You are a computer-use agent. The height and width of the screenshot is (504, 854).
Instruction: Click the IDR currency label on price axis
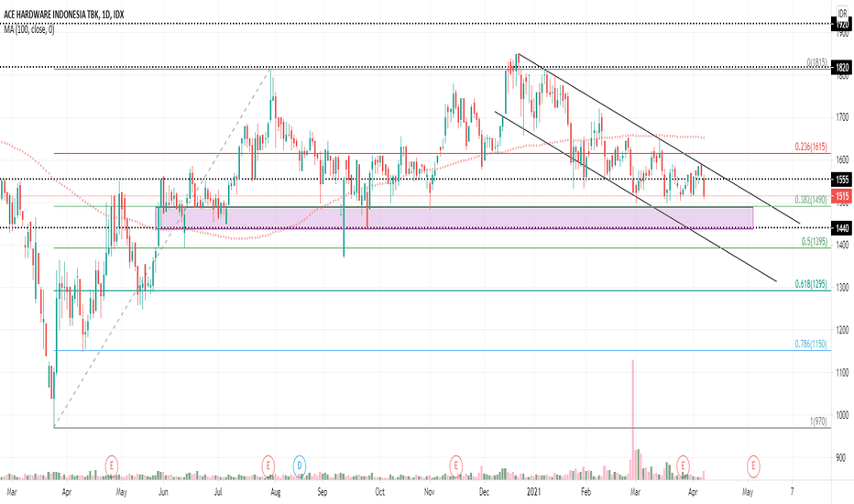[843, 13]
